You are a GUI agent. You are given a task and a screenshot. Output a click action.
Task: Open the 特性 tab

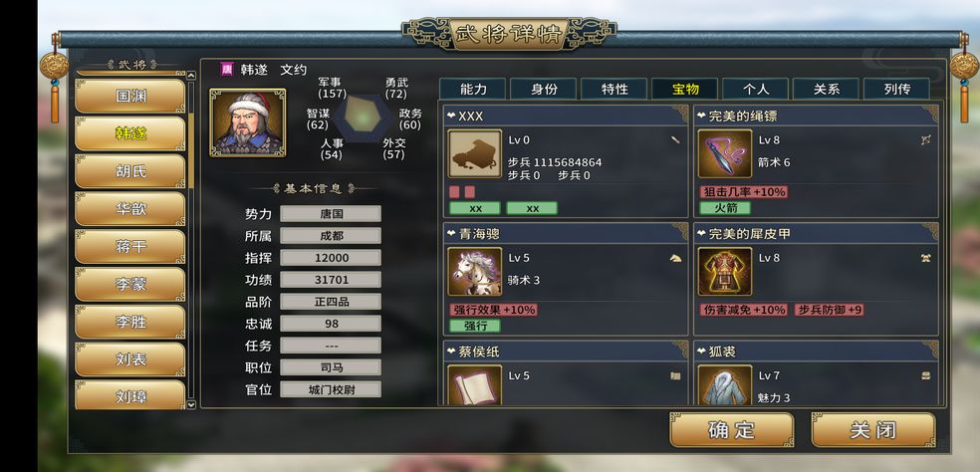pyautogui.click(x=614, y=89)
